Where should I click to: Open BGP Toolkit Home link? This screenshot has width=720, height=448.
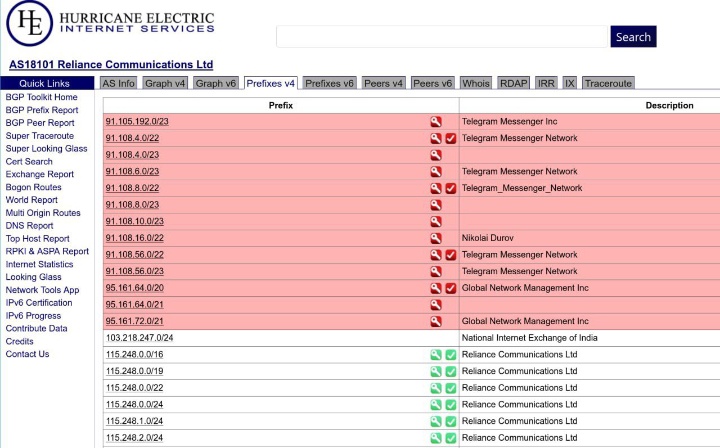tap(41, 97)
